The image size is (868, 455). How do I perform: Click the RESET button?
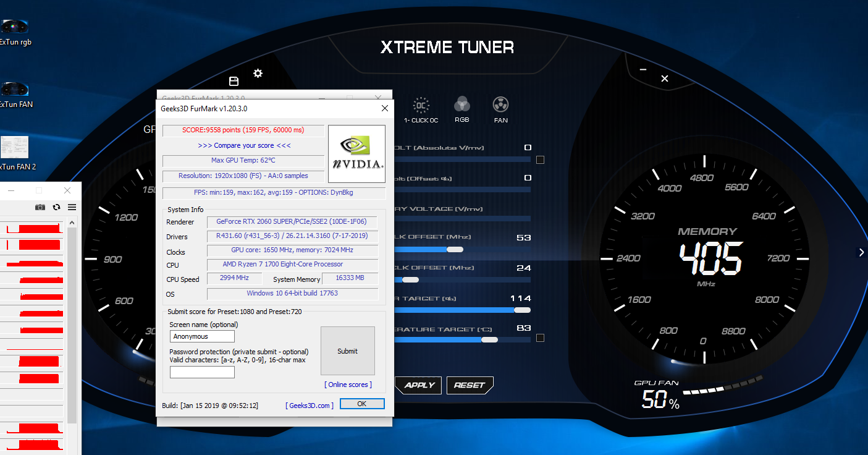point(470,385)
